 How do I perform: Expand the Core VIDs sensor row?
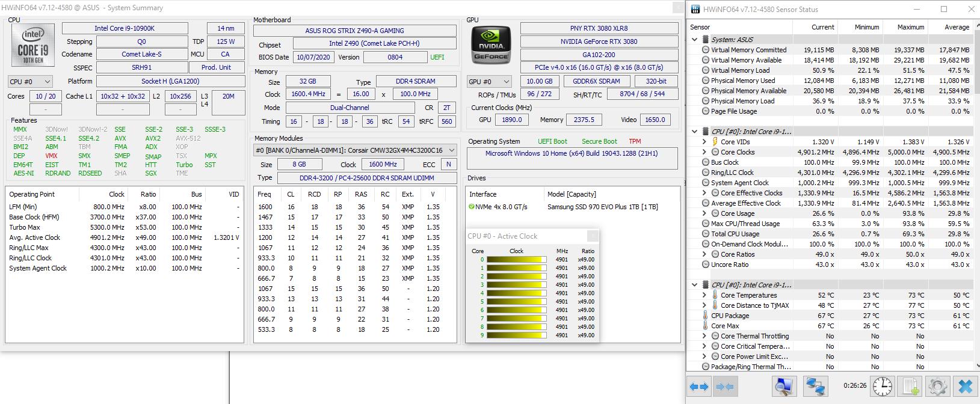click(704, 142)
